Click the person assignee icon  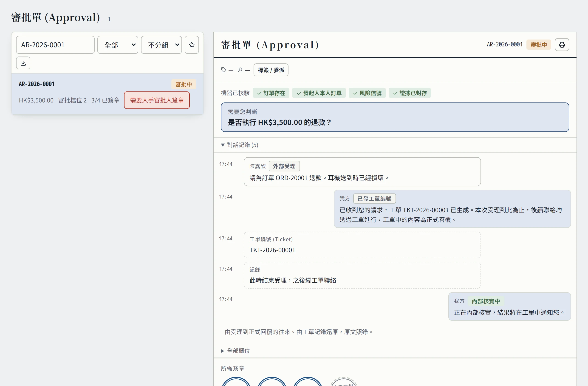[x=240, y=70]
